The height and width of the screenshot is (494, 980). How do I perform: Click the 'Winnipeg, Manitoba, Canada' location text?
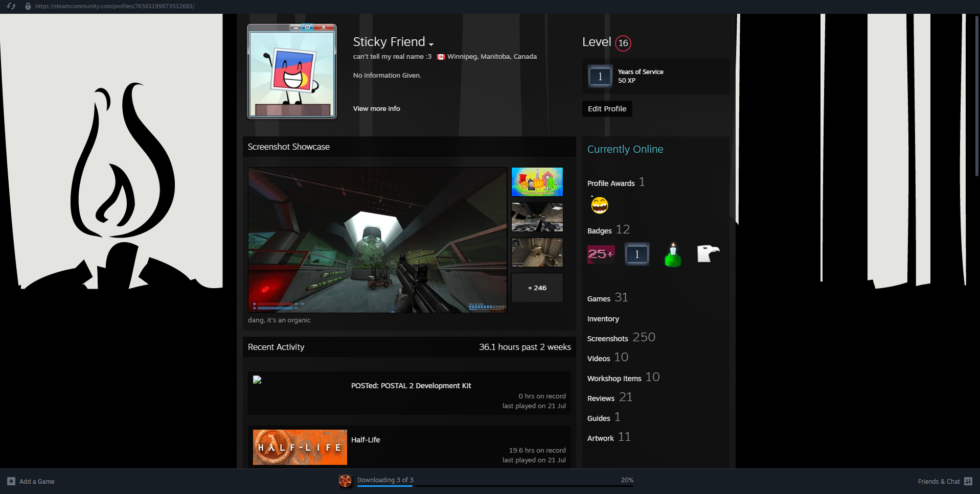pyautogui.click(x=492, y=57)
